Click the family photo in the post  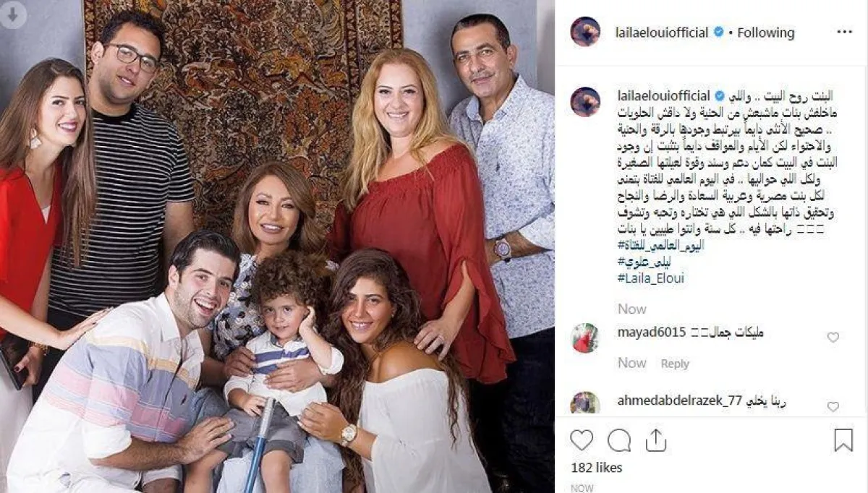click(x=277, y=246)
